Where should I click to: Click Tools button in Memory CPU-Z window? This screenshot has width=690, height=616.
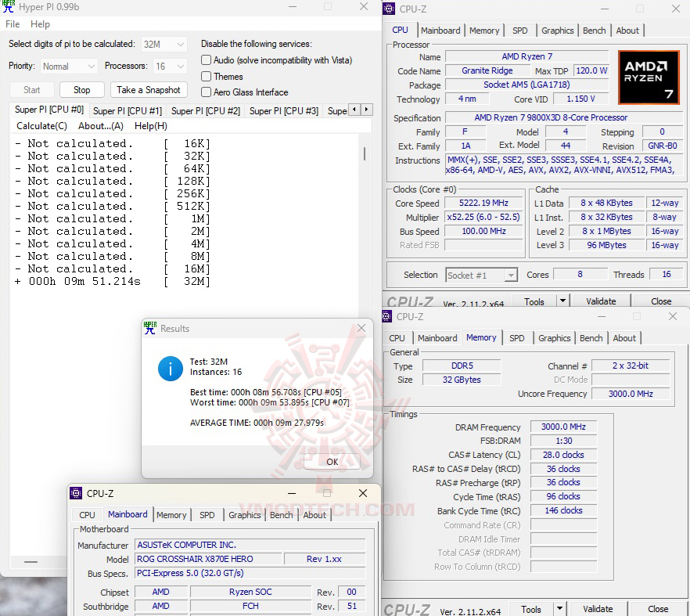531,609
